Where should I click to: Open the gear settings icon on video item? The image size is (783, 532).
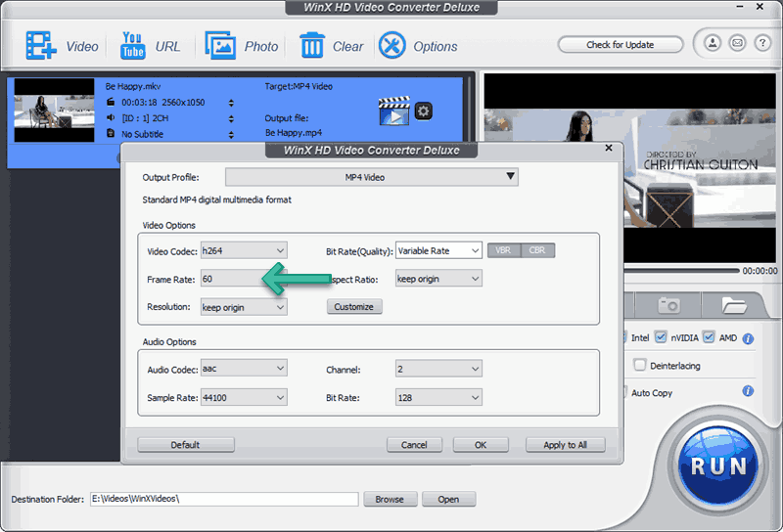tap(424, 111)
